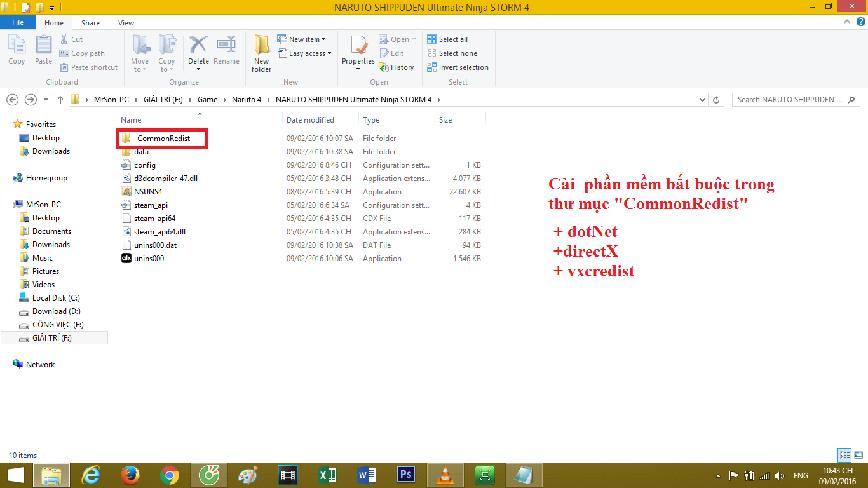The height and width of the screenshot is (488, 868).
Task: Switch to VLC media player on taskbar
Action: (x=445, y=475)
